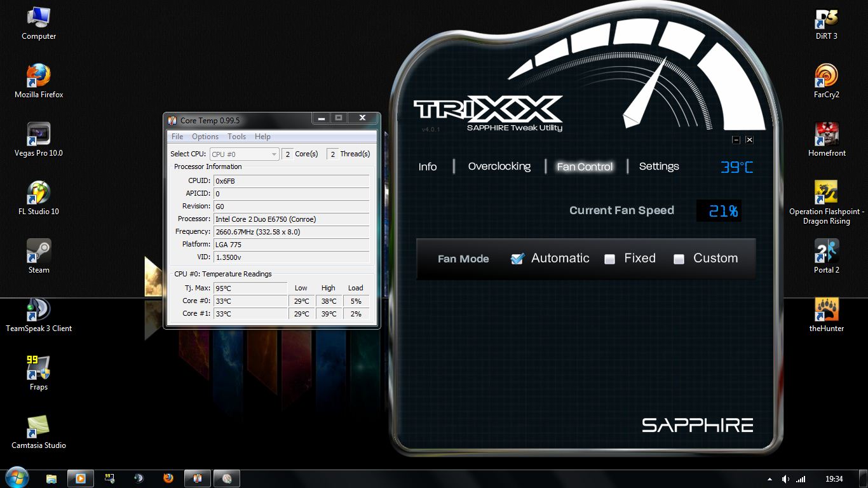868x488 pixels.
Task: Open the volume speaker tray icon
Action: point(785,479)
